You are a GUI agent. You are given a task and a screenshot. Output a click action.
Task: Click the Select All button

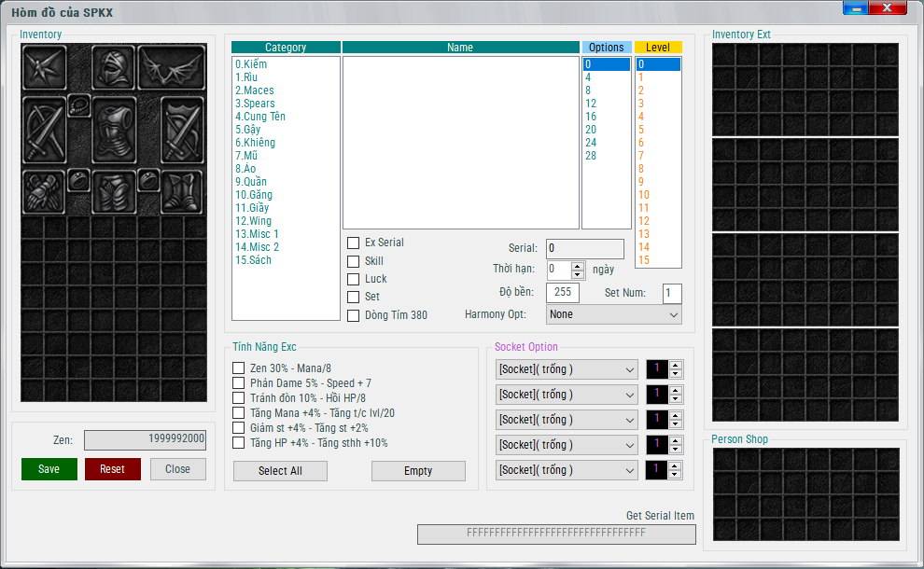(280, 471)
